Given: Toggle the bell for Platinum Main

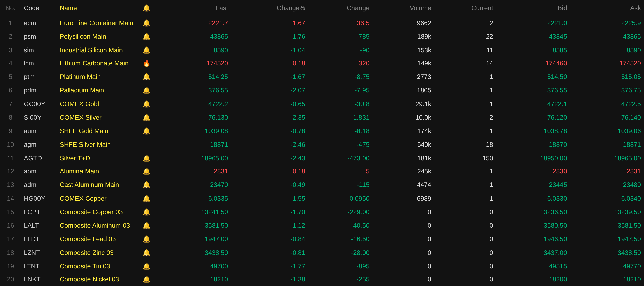Looking at the screenshot, I should 146,77.
